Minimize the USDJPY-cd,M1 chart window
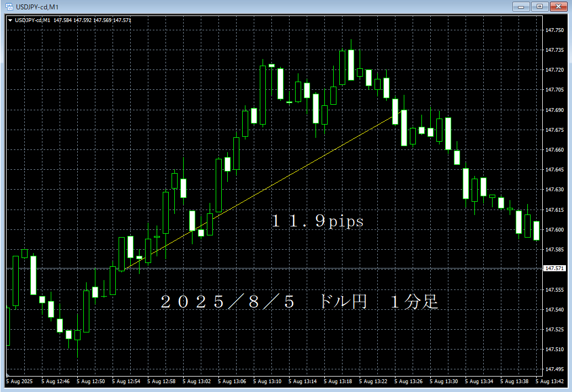Viewport: 572px width, 392px height. [521, 7]
